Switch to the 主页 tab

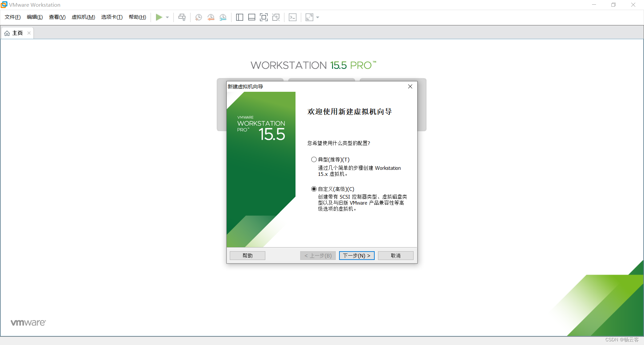pos(17,33)
